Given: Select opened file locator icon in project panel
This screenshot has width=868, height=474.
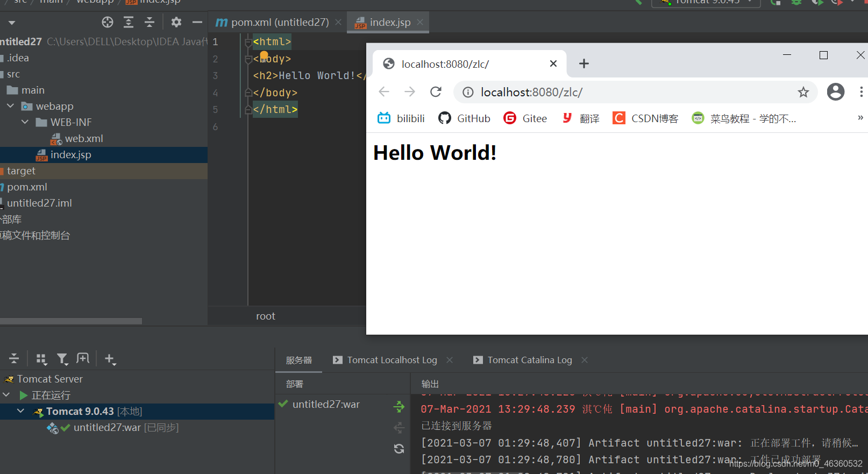Looking at the screenshot, I should pos(108,22).
